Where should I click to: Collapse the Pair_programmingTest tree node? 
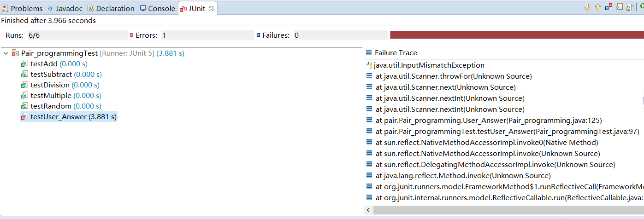point(6,53)
